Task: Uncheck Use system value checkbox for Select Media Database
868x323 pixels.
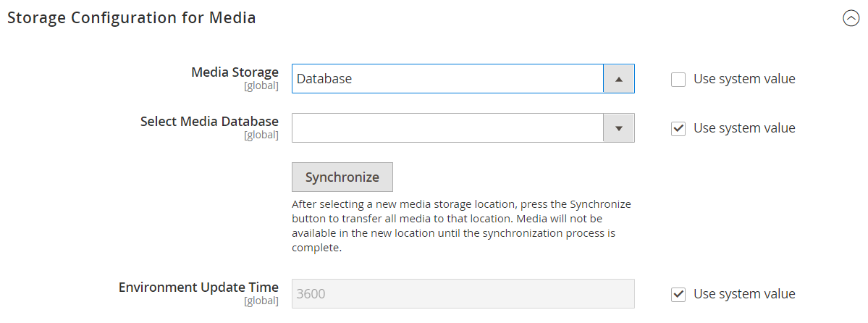Action: point(678,128)
